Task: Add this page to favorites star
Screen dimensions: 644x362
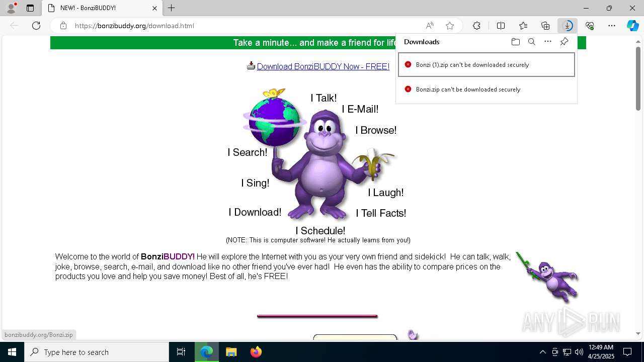Action: click(x=450, y=26)
